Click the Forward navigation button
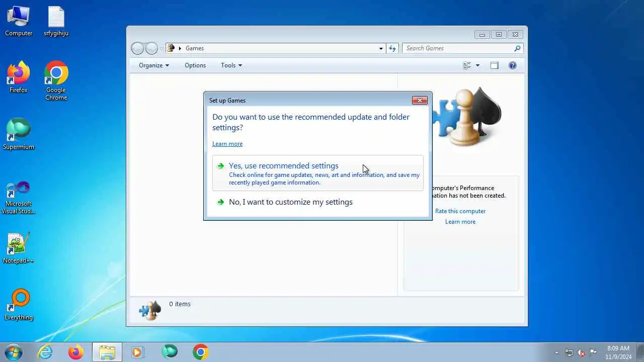 point(151,48)
